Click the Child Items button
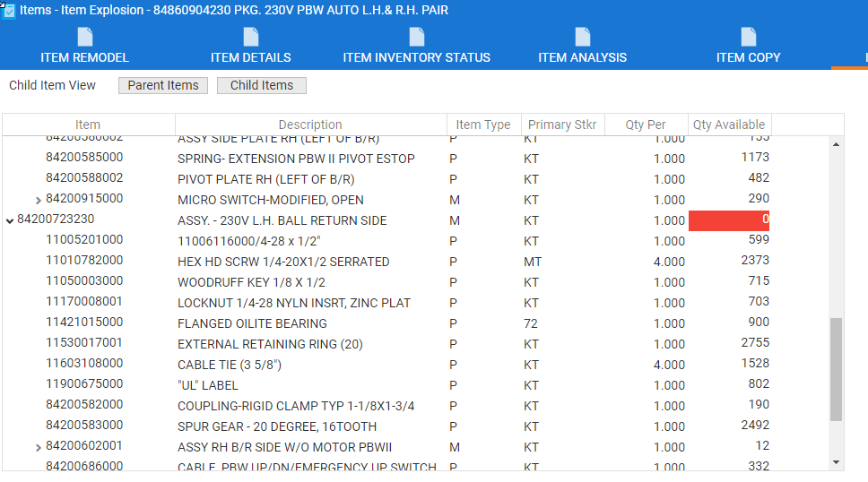Image resolution: width=868 pixels, height=482 pixels. coord(261,85)
